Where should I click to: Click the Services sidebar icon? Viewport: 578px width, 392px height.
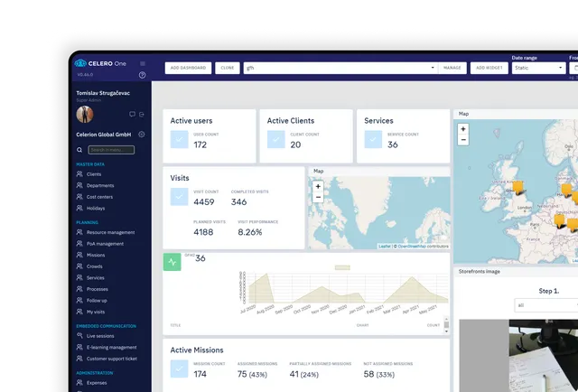pyautogui.click(x=79, y=277)
